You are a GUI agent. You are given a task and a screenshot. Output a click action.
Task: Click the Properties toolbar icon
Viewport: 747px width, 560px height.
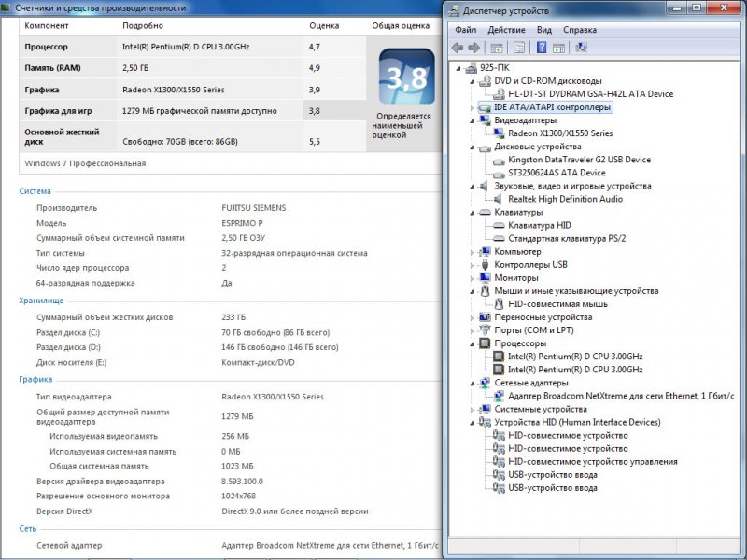pyautogui.click(x=517, y=48)
